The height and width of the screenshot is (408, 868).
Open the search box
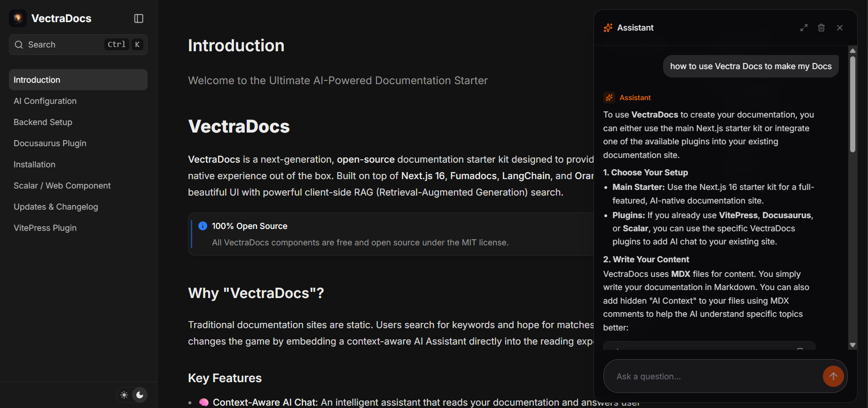78,45
